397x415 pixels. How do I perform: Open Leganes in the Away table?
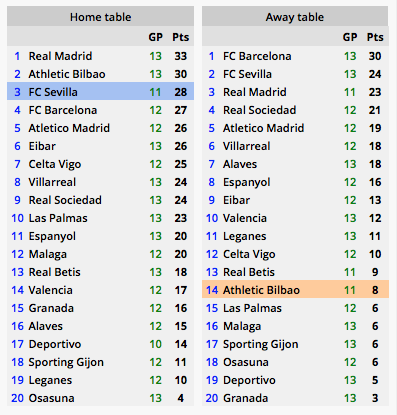(x=244, y=236)
